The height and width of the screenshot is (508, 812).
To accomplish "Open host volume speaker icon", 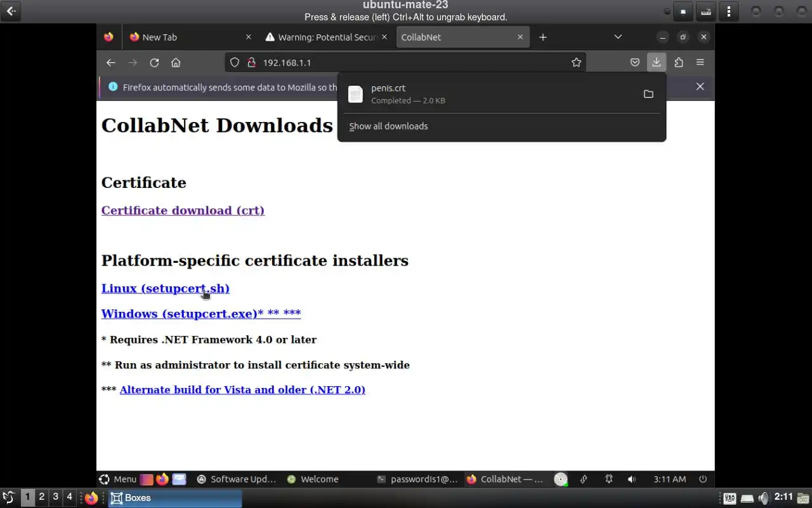I will (764, 498).
